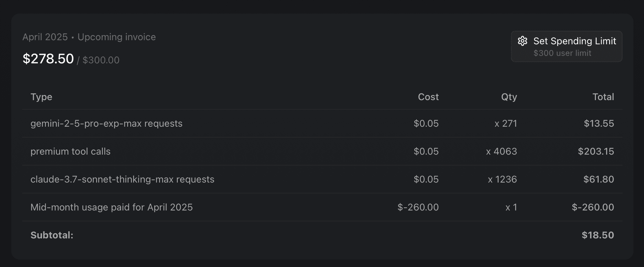
Task: Click the $-260.00 mid-month total value
Action: tap(593, 207)
